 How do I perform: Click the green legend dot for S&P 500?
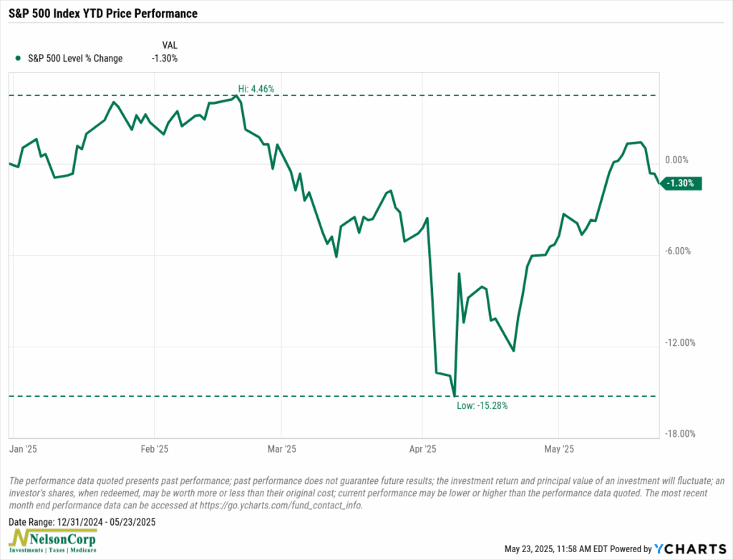[17, 59]
